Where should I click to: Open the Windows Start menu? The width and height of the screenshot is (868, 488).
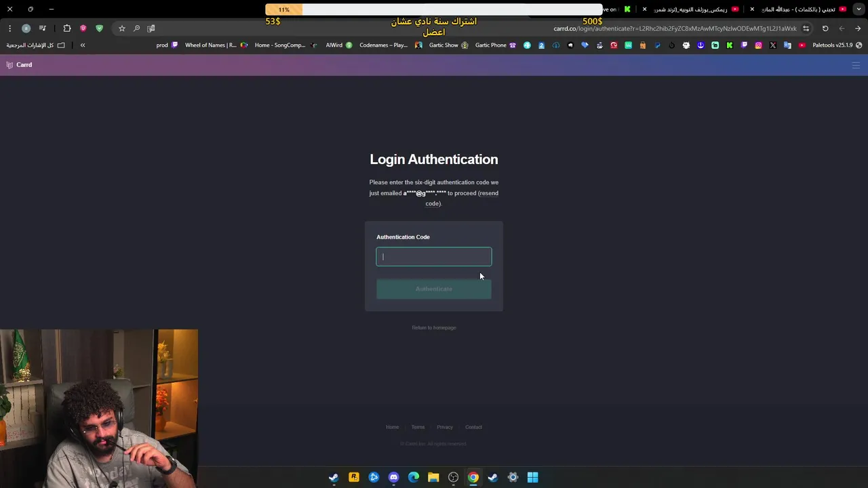[x=533, y=477]
